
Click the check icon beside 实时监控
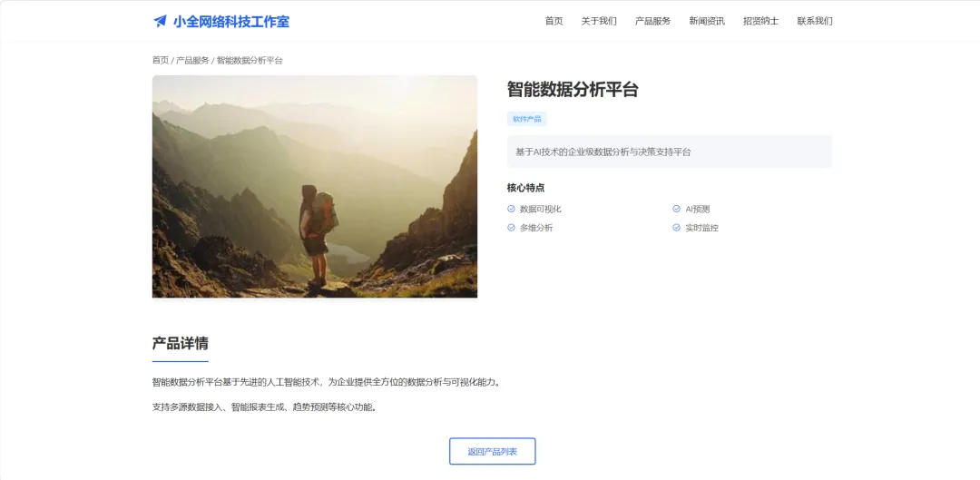click(676, 228)
